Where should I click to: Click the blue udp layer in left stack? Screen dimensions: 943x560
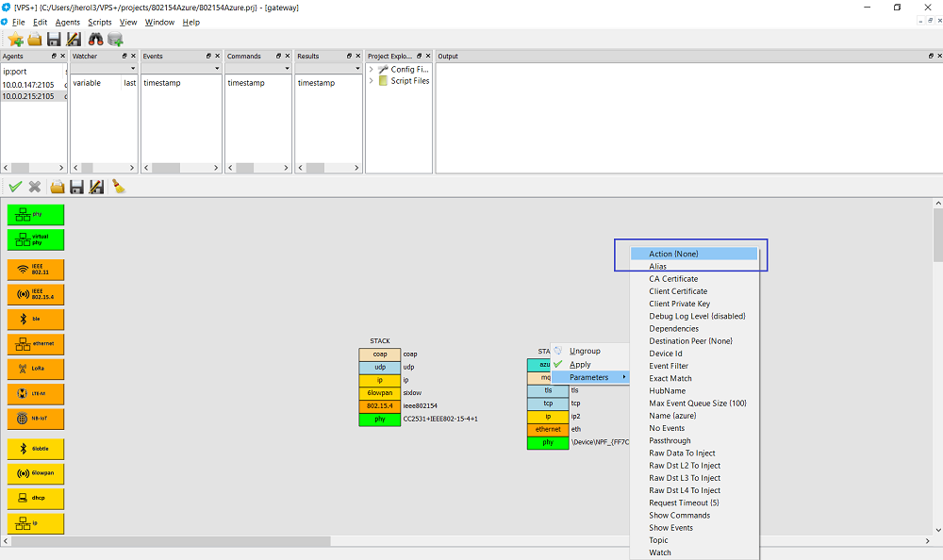[379, 367]
